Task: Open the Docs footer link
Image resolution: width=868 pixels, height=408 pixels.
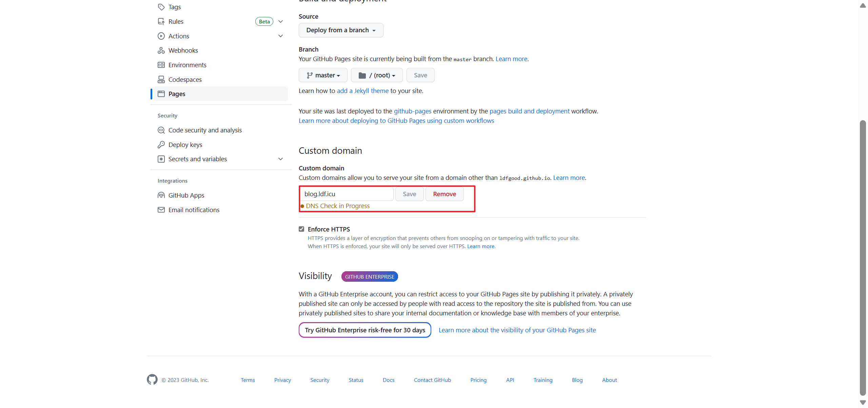Action: tap(389, 380)
